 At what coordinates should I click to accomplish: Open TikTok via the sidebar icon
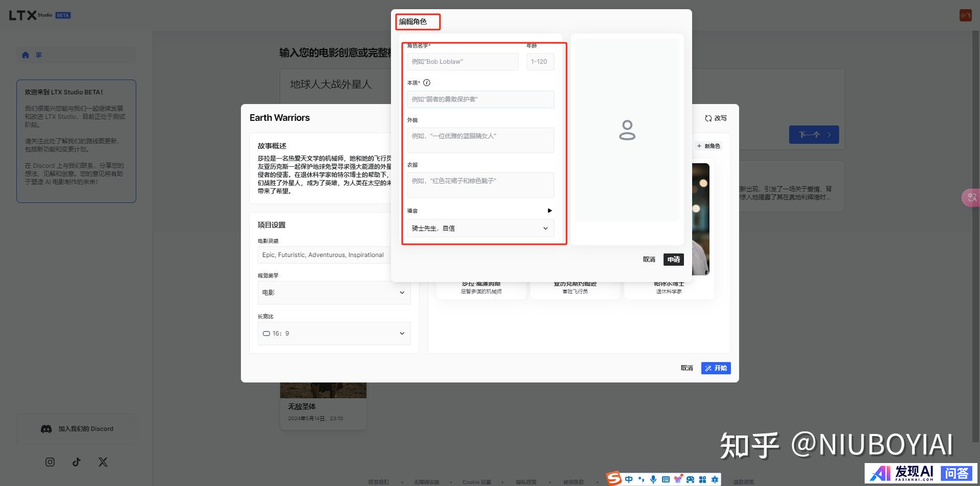[x=77, y=462]
